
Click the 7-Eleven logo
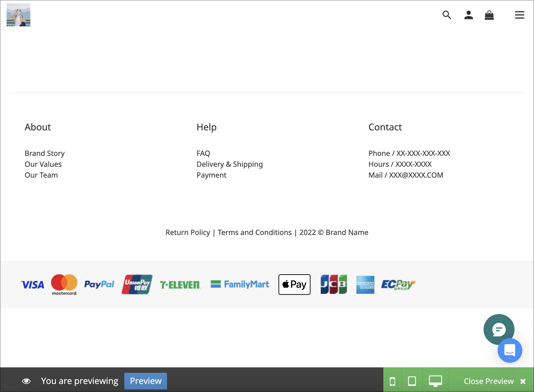point(180,285)
